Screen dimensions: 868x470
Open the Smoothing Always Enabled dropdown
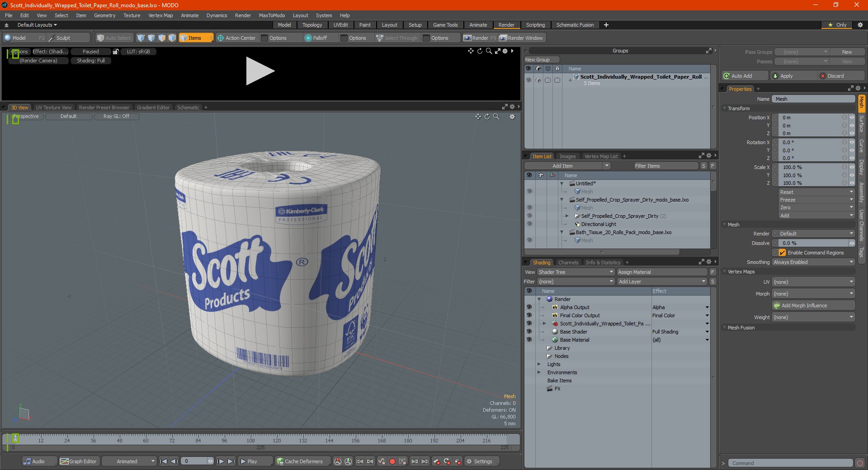(813, 262)
